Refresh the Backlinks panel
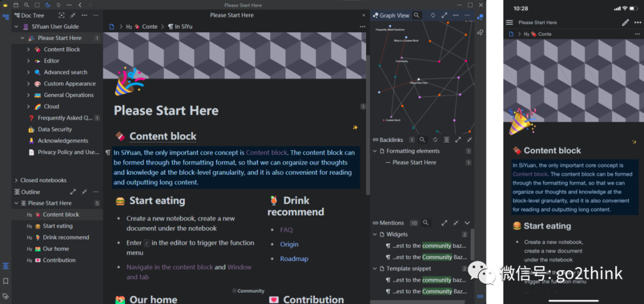 coord(435,139)
